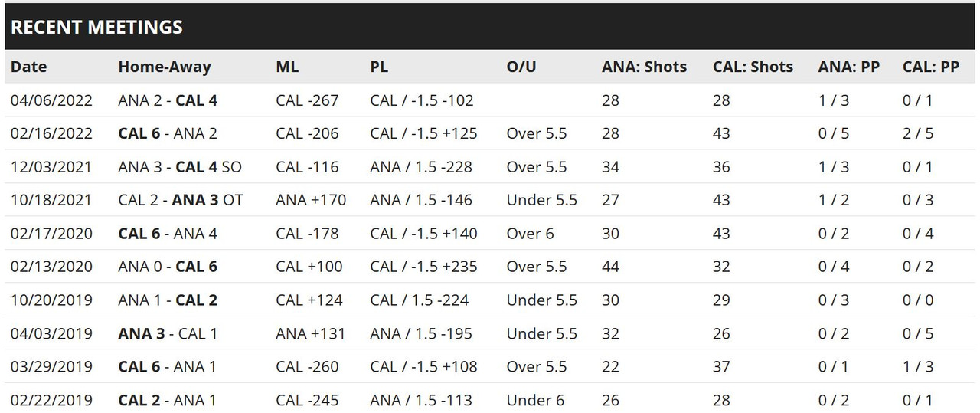Select the CAL -260 moneyline cell
The image size is (980, 413).
point(307,366)
